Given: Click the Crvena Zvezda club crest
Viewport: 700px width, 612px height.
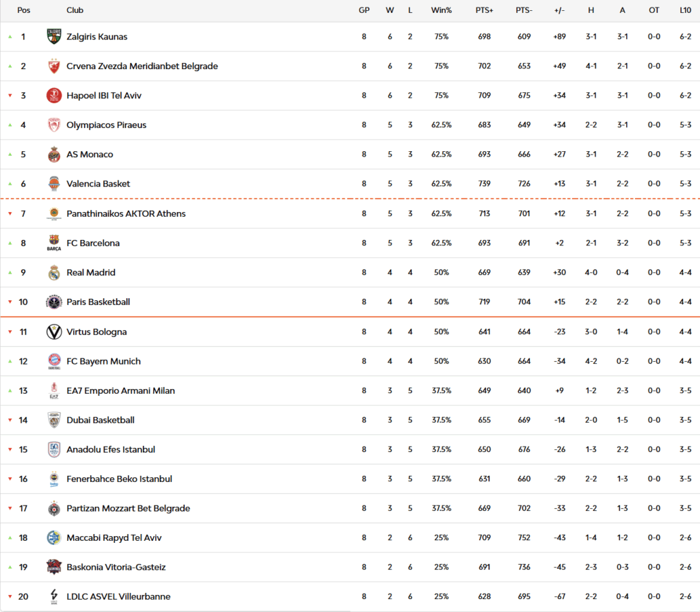Looking at the screenshot, I should [54, 66].
